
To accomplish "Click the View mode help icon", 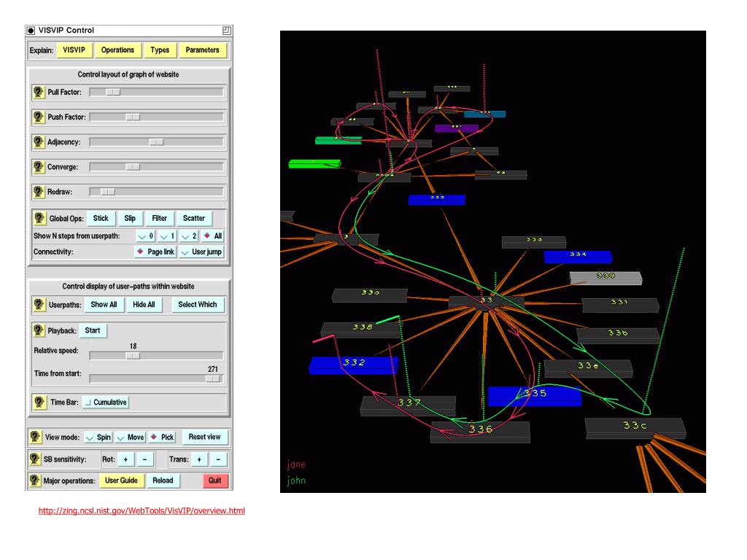I will tap(34, 437).
